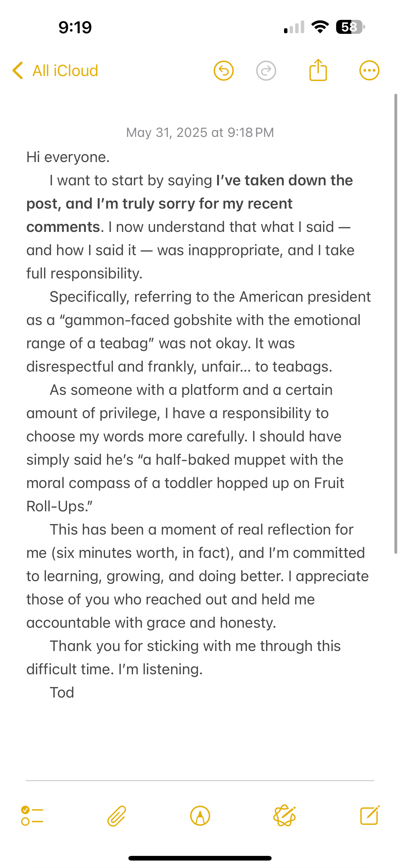The height and width of the screenshot is (868, 400).
Task: Create a new note with compose icon
Action: click(x=370, y=816)
